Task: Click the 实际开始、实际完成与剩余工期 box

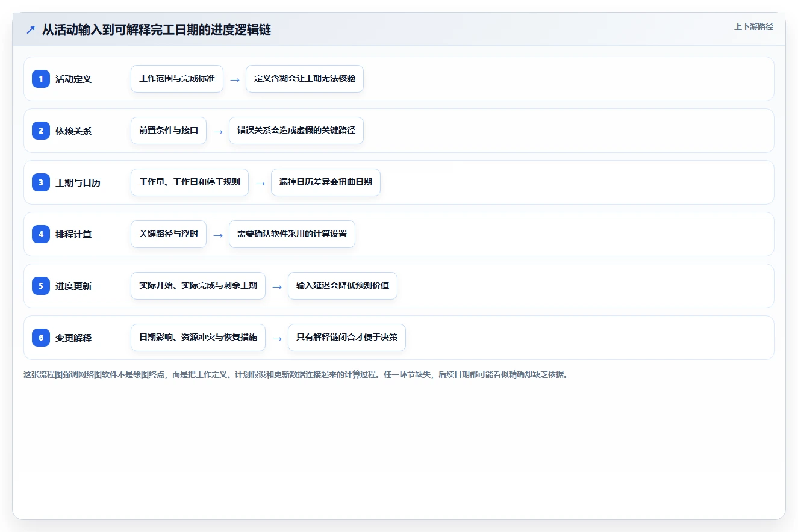Action: pos(198,286)
